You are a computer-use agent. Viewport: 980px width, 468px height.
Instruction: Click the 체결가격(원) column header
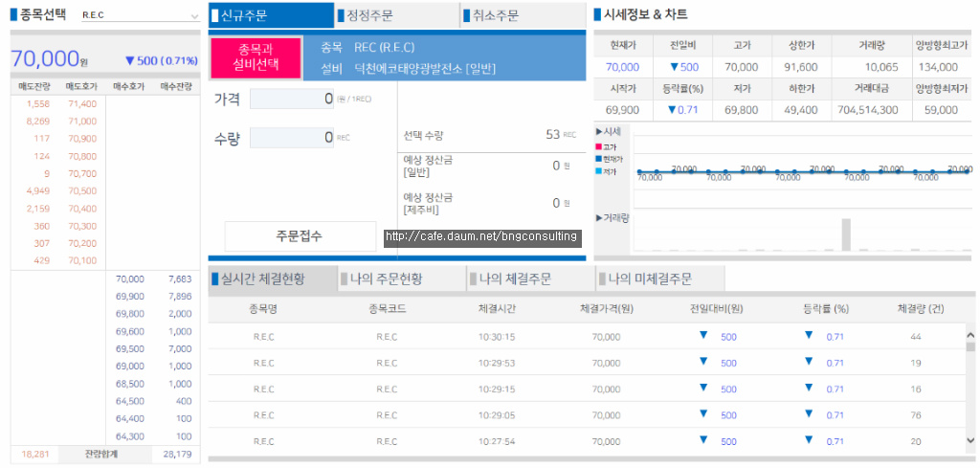(607, 309)
